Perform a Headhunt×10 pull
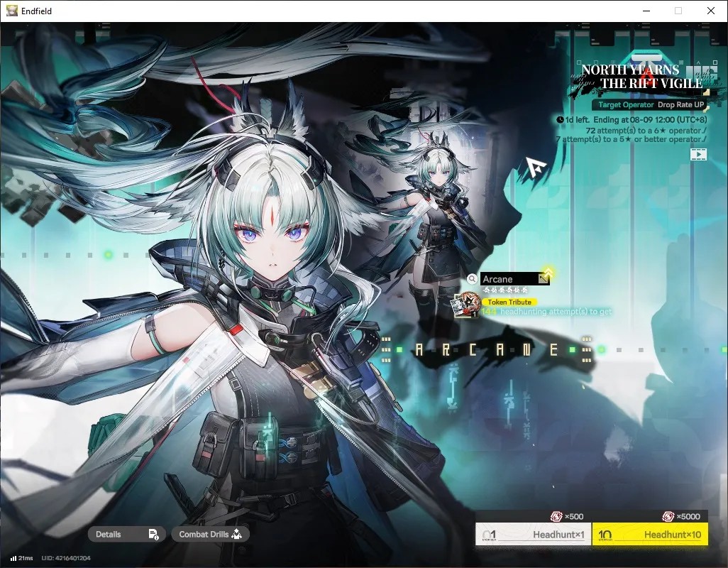 650,535
